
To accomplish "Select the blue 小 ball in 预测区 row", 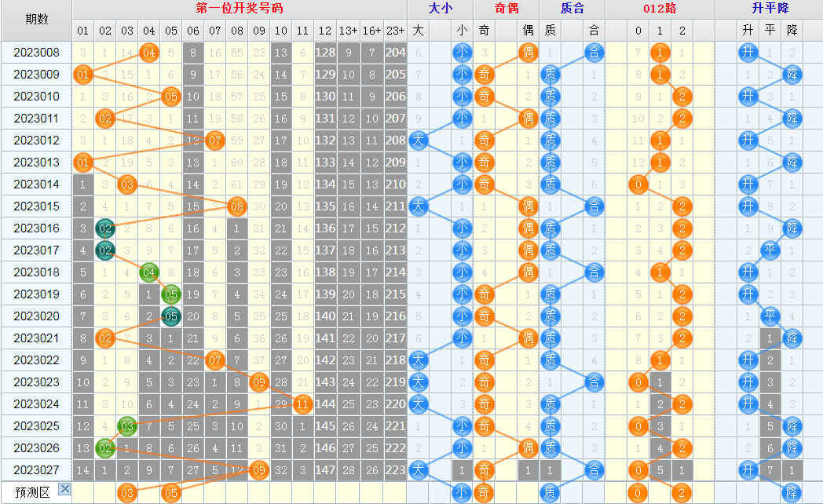I will tap(462, 493).
